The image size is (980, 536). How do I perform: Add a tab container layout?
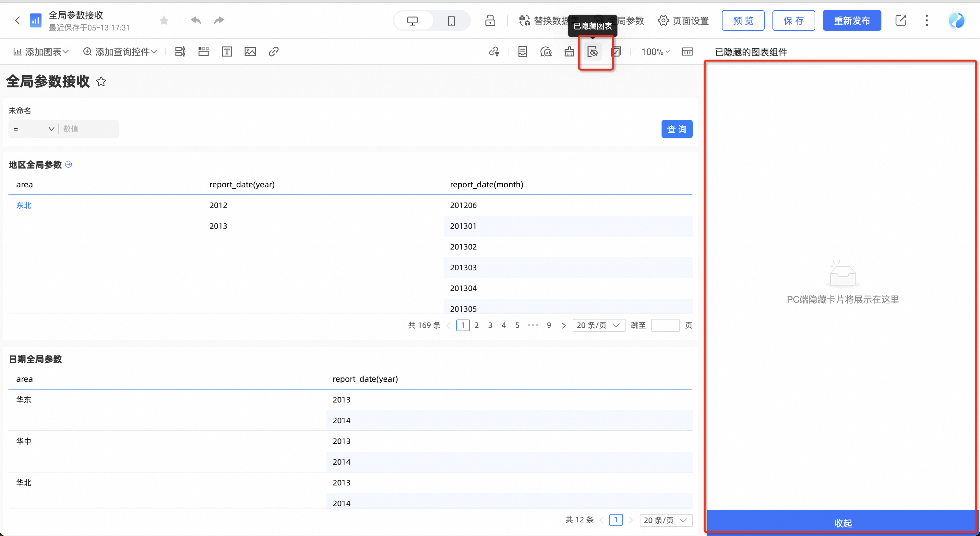pos(204,52)
